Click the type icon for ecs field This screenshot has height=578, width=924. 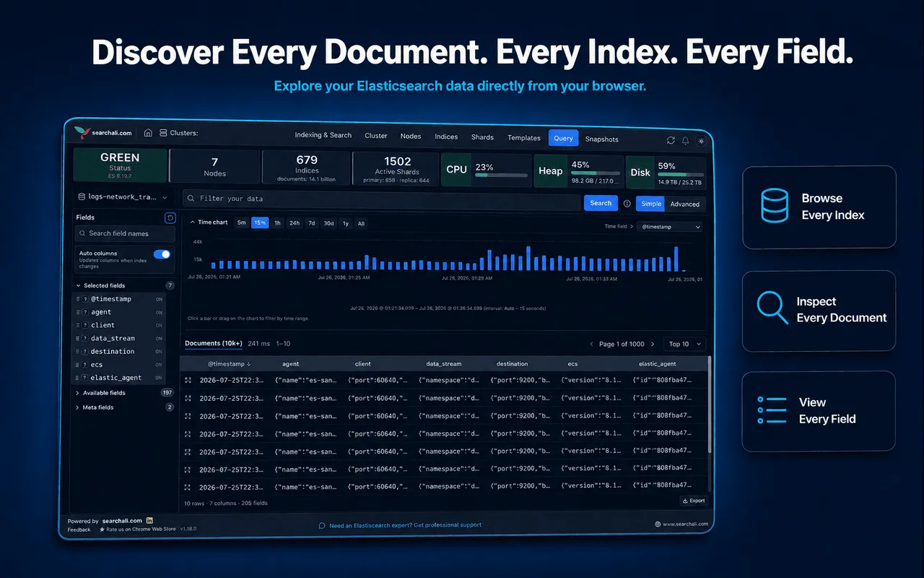click(x=85, y=365)
